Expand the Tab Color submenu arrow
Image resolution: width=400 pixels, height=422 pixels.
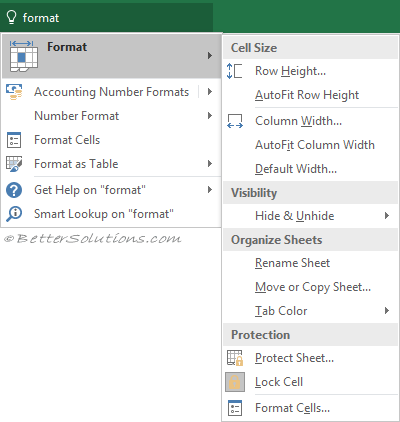click(x=387, y=311)
